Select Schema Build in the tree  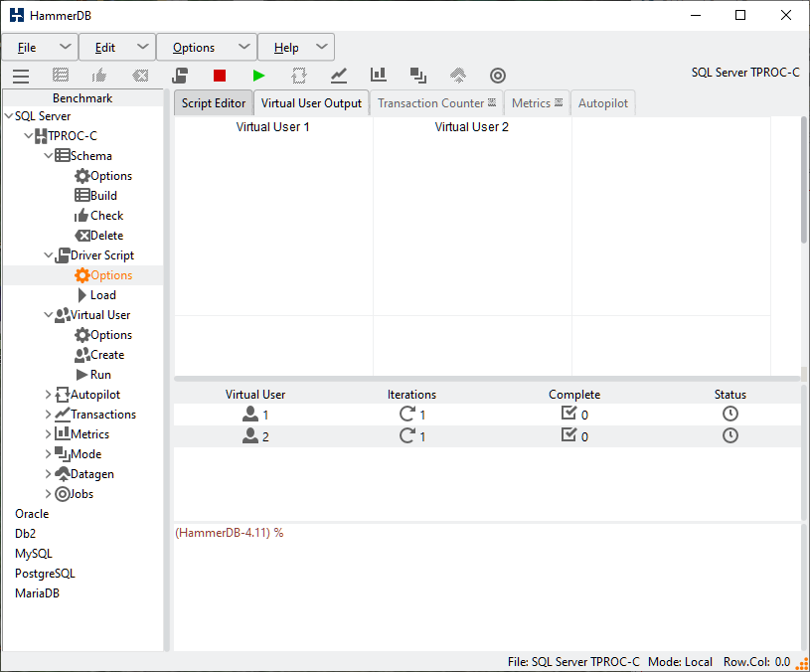coord(96,196)
